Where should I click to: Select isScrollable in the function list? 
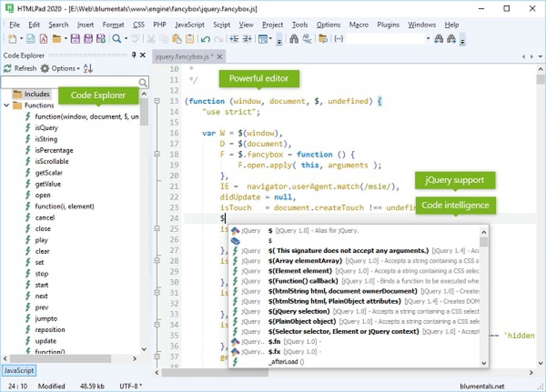coord(52,161)
